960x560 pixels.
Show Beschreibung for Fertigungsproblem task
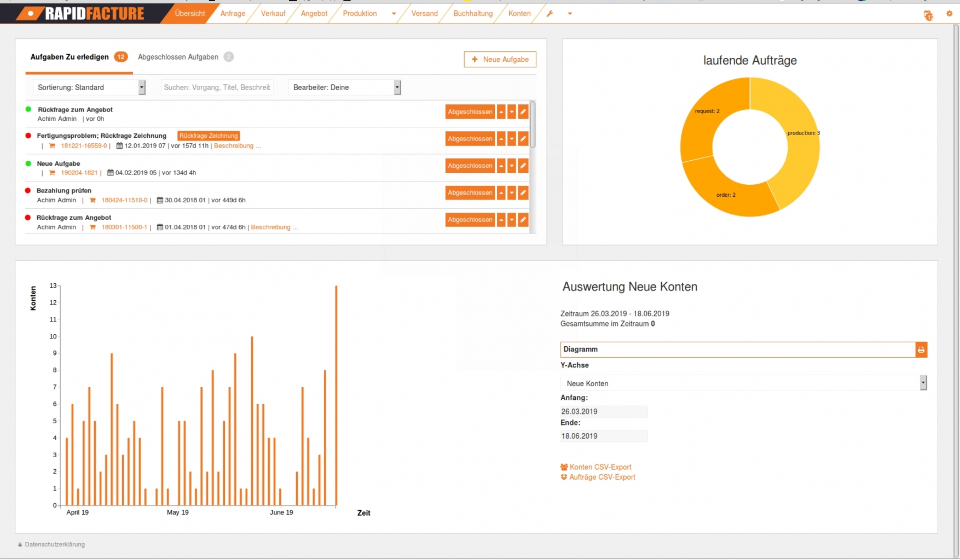[x=237, y=146]
